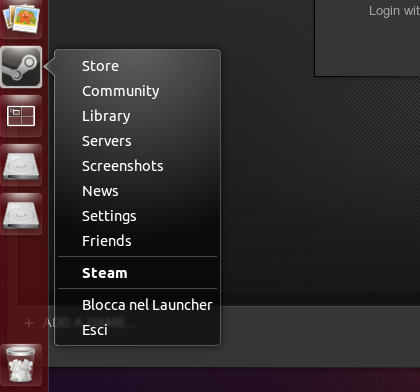The image size is (420, 392).
Task: Click the 'Login wit' text in Steam window
Action: (x=394, y=11)
